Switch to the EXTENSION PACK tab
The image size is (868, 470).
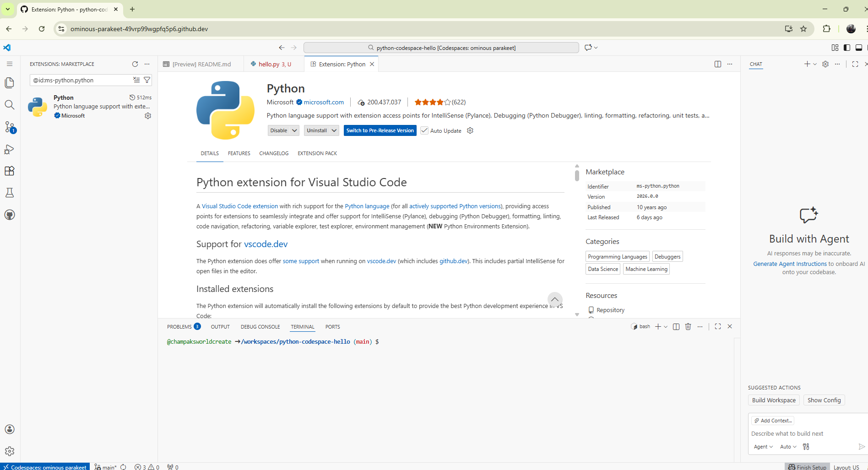(317, 154)
